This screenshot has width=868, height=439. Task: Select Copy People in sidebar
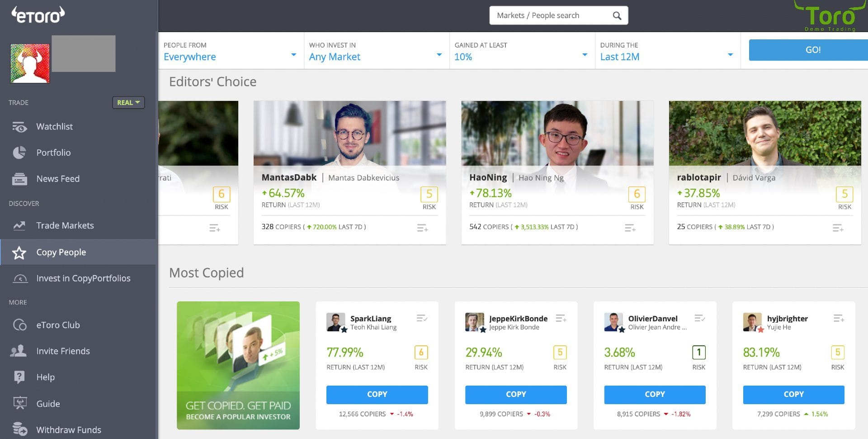click(x=61, y=253)
